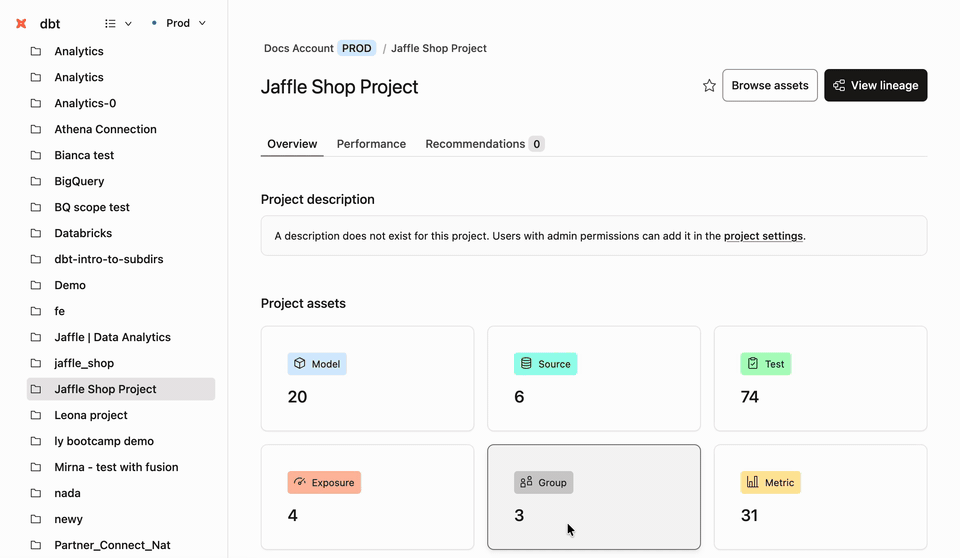The height and width of the screenshot is (558, 960).
Task: Open the list view icon menu
Action: coord(110,23)
